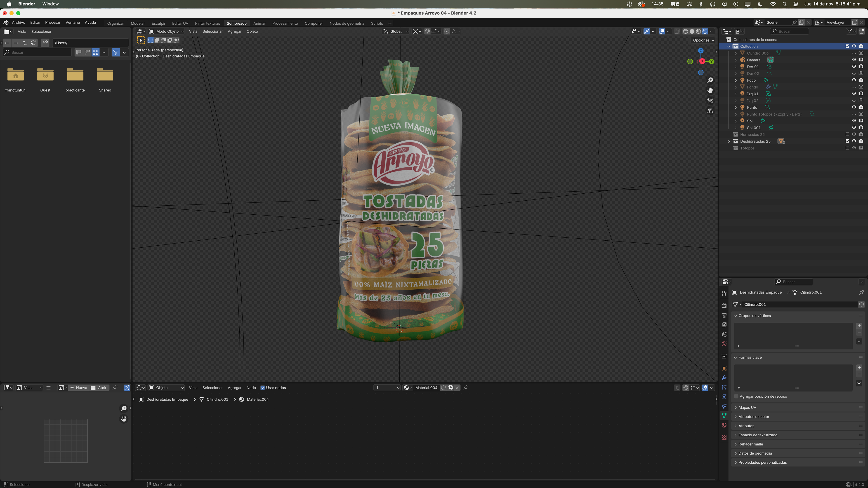Open the Material properties tab

point(724,425)
